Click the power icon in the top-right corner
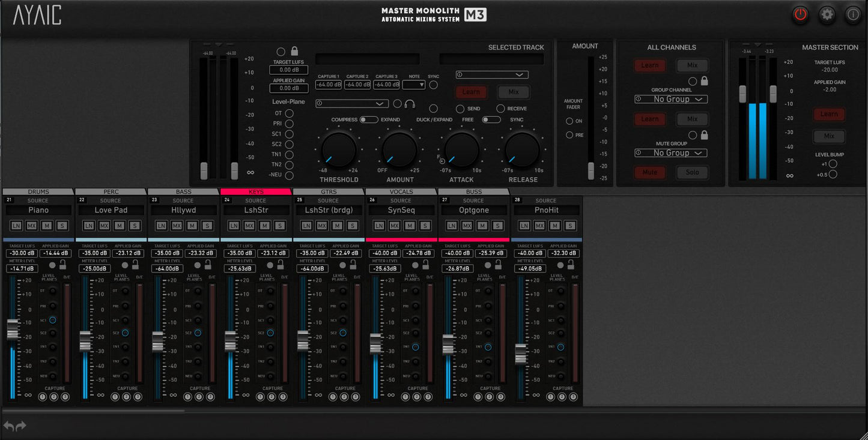This screenshot has width=868, height=440. point(800,14)
